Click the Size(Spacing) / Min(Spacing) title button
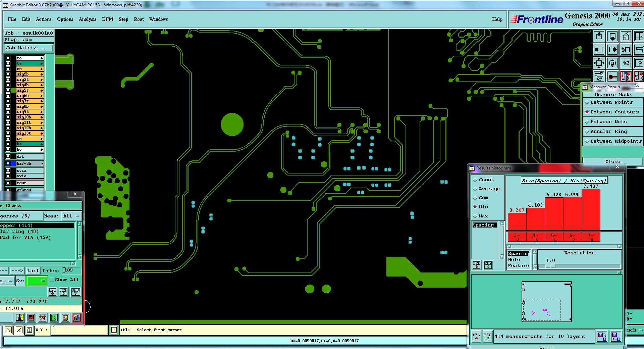The height and width of the screenshot is (349, 644). (564, 181)
